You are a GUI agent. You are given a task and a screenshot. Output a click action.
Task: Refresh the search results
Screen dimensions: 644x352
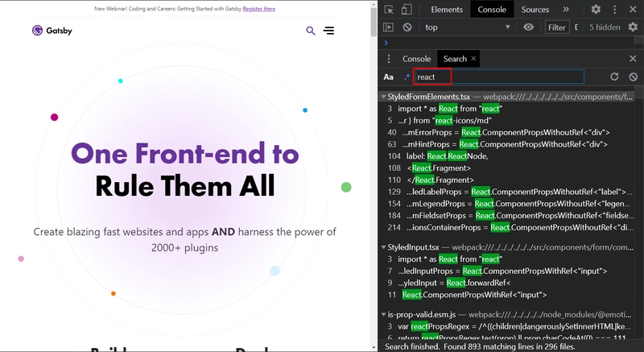614,77
